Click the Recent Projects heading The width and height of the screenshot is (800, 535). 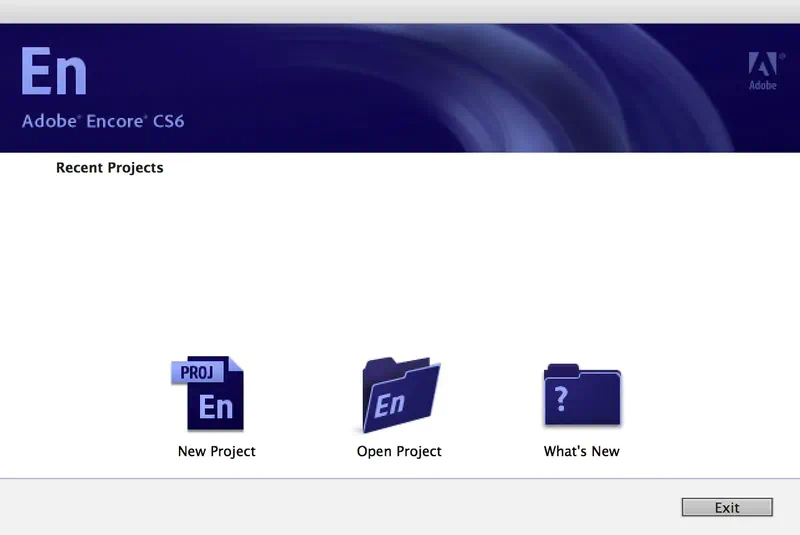[110, 168]
